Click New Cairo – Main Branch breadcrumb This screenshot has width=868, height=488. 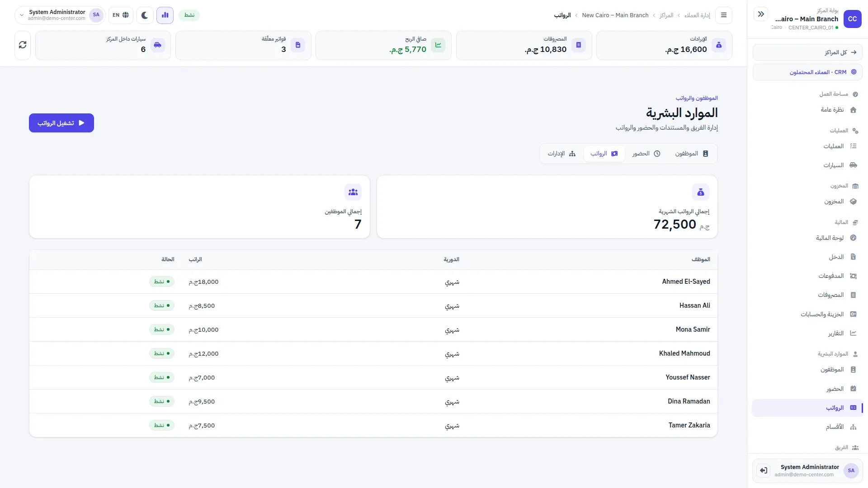(x=615, y=15)
